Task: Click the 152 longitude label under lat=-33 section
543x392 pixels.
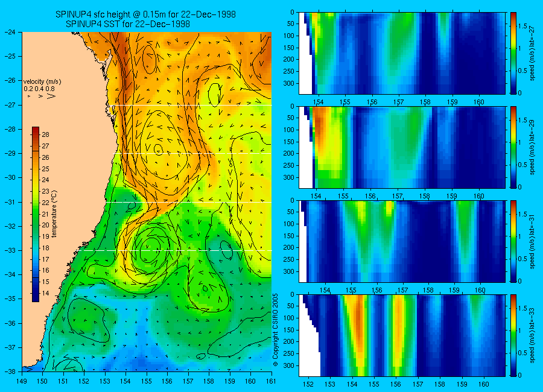Action: (x=308, y=384)
